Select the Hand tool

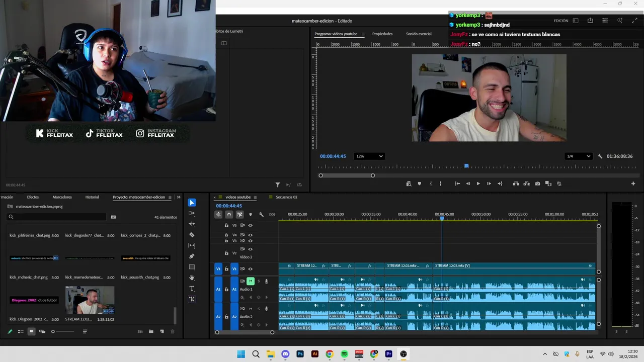pos(192,278)
